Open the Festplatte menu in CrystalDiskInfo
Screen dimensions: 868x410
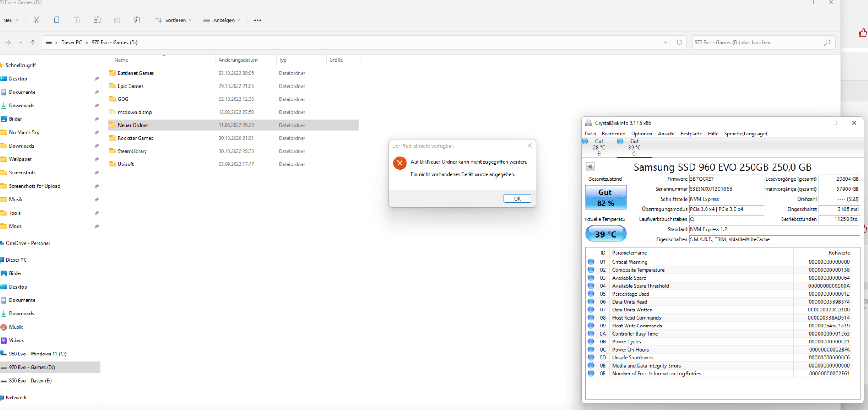[x=691, y=134]
